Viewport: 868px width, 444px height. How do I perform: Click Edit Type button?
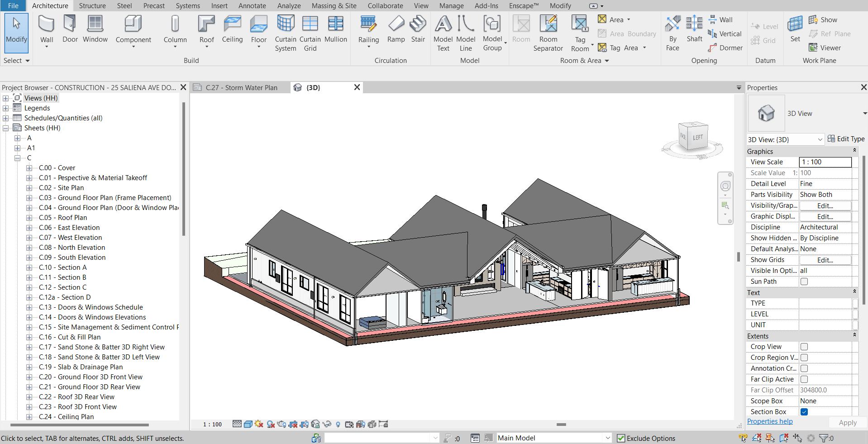(x=846, y=139)
